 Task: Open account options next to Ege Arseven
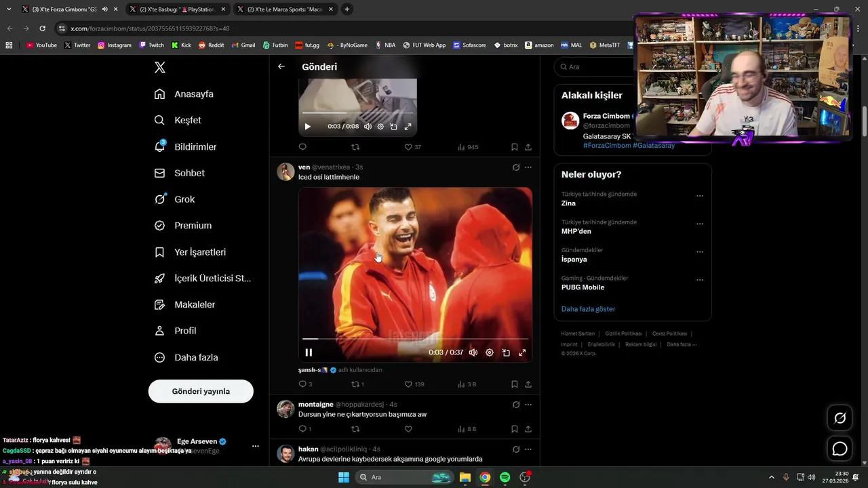(256, 446)
